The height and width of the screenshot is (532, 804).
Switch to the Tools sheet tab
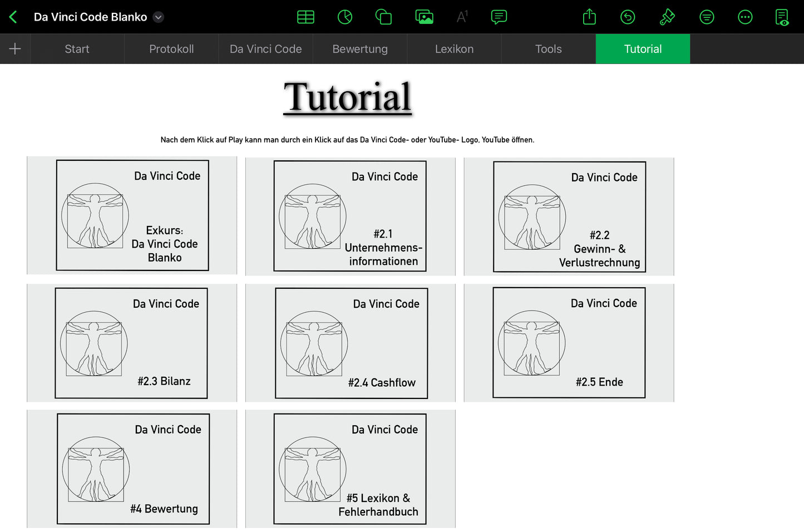[549, 49]
